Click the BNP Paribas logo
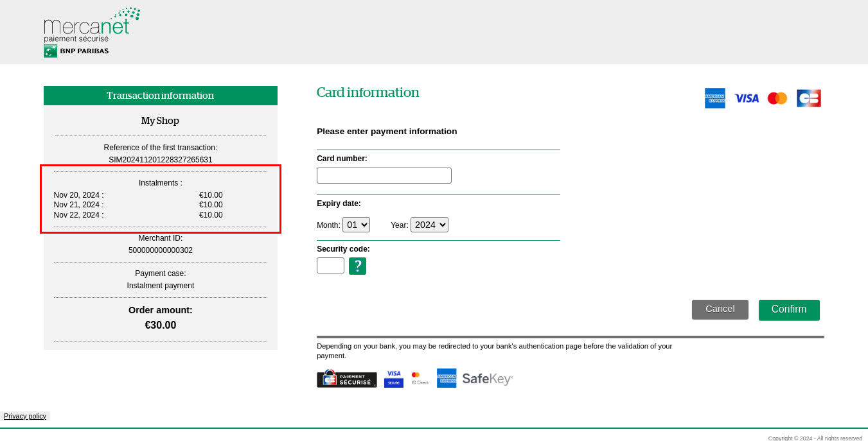 click(76, 50)
